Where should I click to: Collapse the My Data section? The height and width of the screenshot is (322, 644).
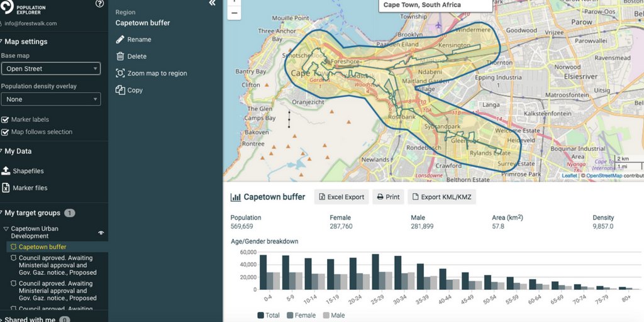pos(1,151)
